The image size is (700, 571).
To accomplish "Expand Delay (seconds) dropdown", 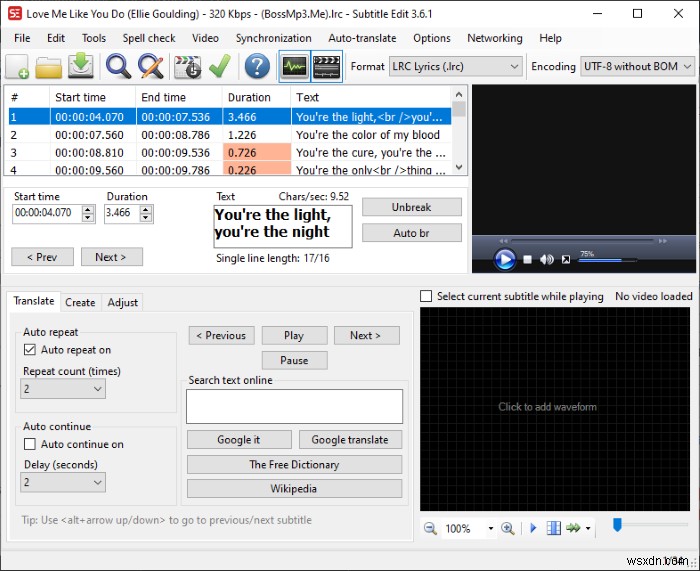I will pos(63,482).
